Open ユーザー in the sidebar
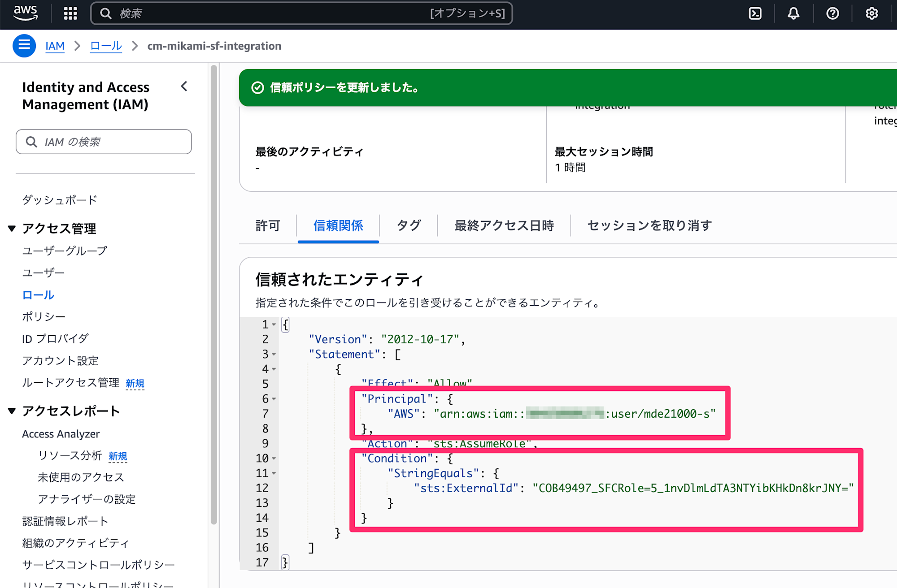The width and height of the screenshot is (897, 588). point(44,273)
